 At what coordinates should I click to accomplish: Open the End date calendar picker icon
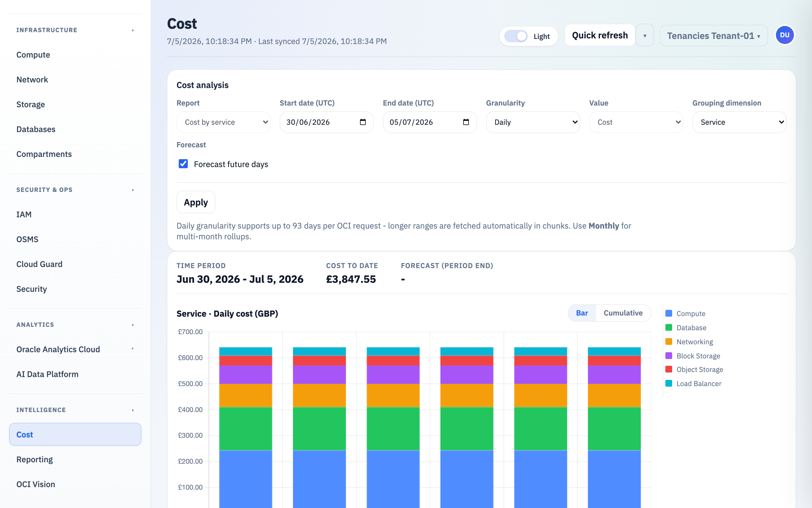tap(466, 122)
